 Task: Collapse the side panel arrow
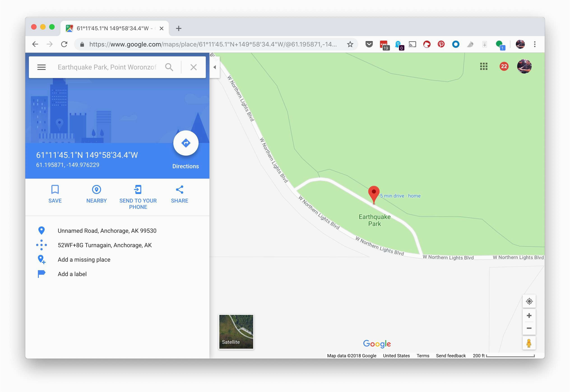pos(215,67)
